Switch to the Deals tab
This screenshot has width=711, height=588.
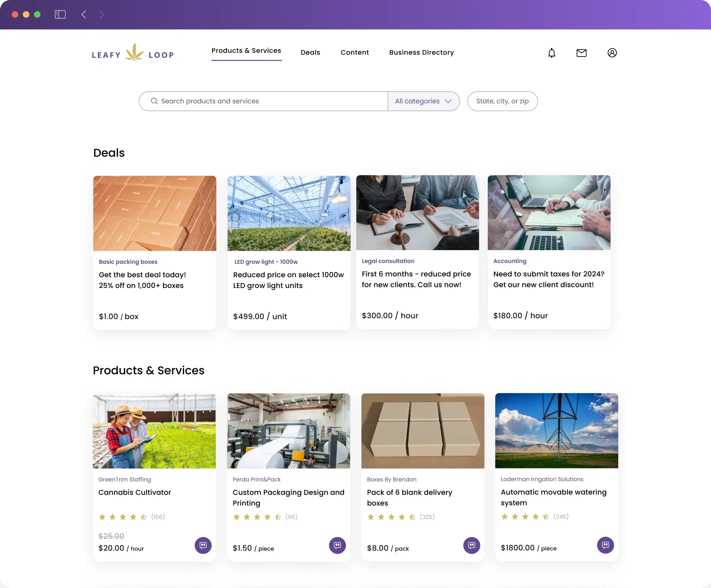pyautogui.click(x=310, y=52)
